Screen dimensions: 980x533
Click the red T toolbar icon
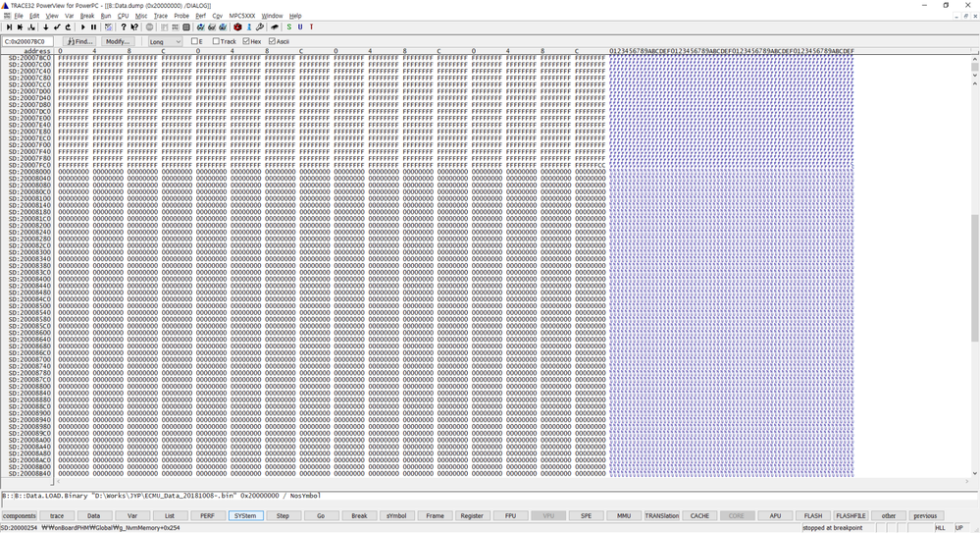(x=311, y=27)
